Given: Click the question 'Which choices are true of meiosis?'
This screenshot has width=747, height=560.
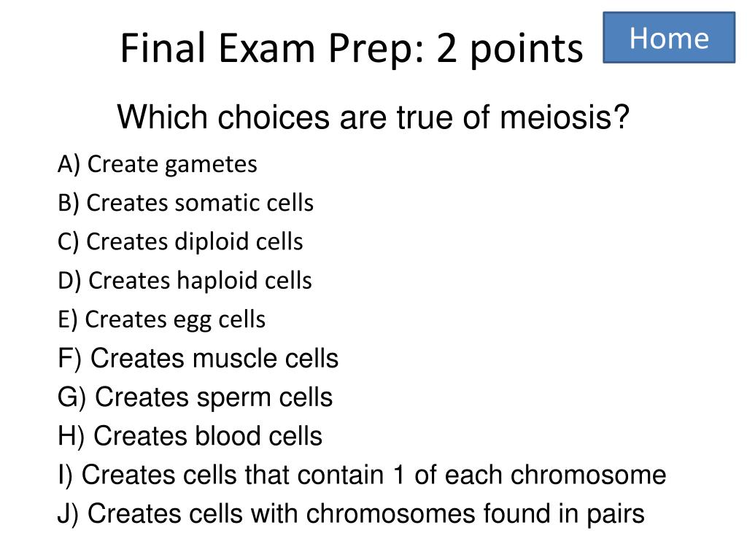Looking at the screenshot, I should [373, 117].
